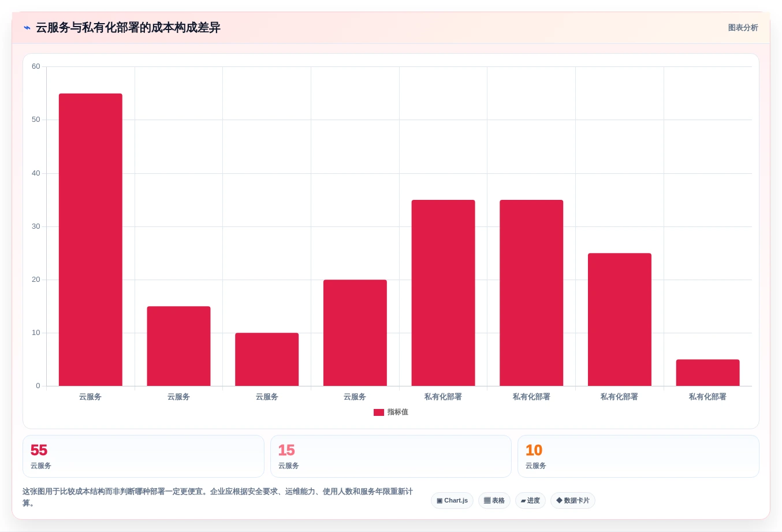The image size is (782, 532).
Task: Click the y-axis label 60
Action: [x=36, y=66]
